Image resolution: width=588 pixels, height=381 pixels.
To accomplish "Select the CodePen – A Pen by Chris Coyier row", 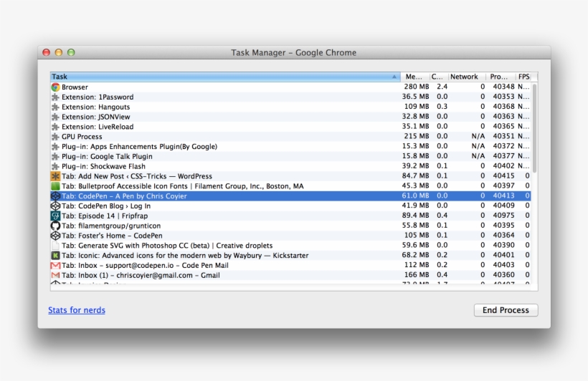I will coord(290,196).
